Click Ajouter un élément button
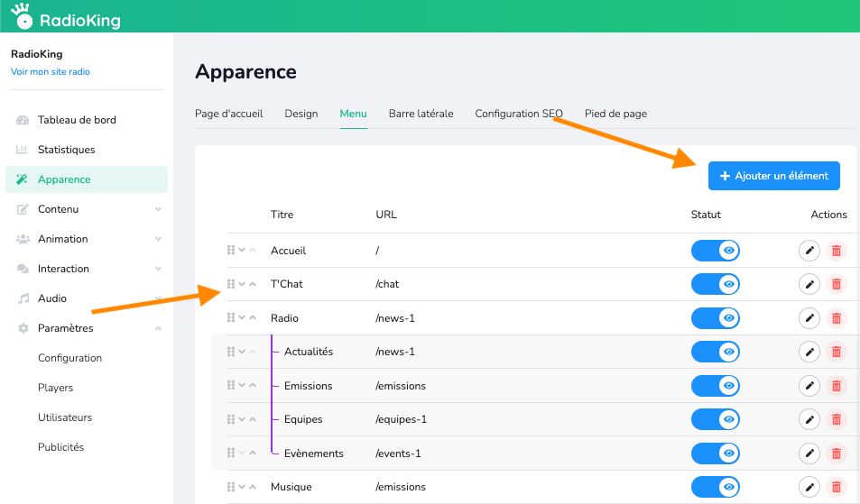860x504 pixels. pos(773,176)
